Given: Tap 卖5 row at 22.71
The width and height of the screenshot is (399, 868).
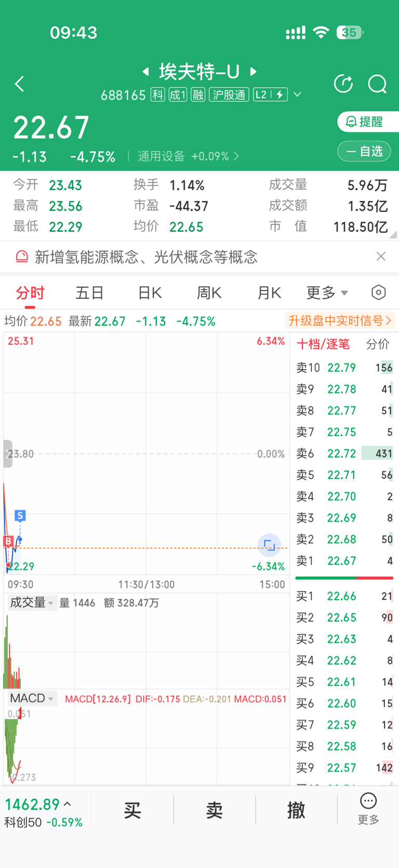Looking at the screenshot, I should point(344,475).
